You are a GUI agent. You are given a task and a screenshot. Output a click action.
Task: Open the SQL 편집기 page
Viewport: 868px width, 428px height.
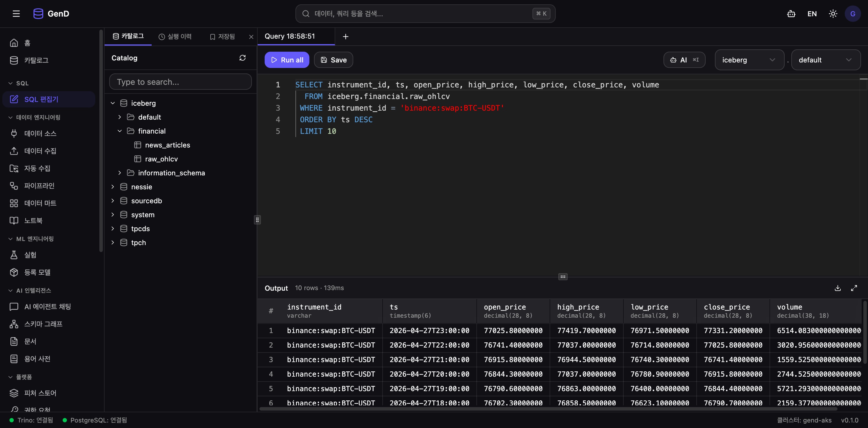(x=49, y=99)
